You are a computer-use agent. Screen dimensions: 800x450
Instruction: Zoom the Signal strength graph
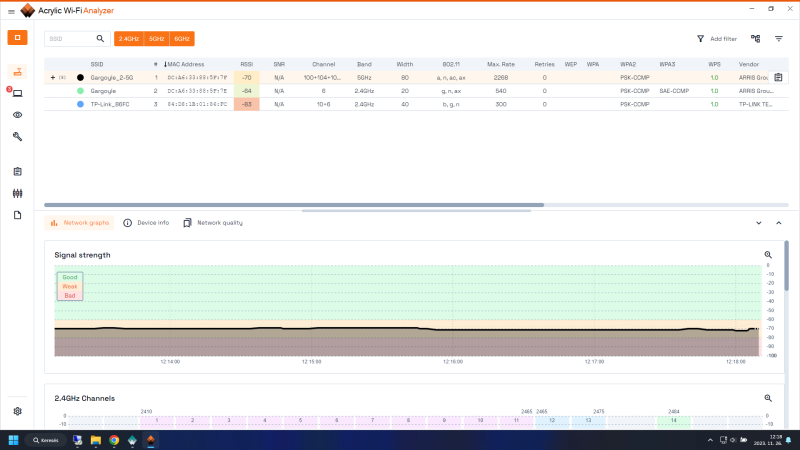click(x=768, y=255)
